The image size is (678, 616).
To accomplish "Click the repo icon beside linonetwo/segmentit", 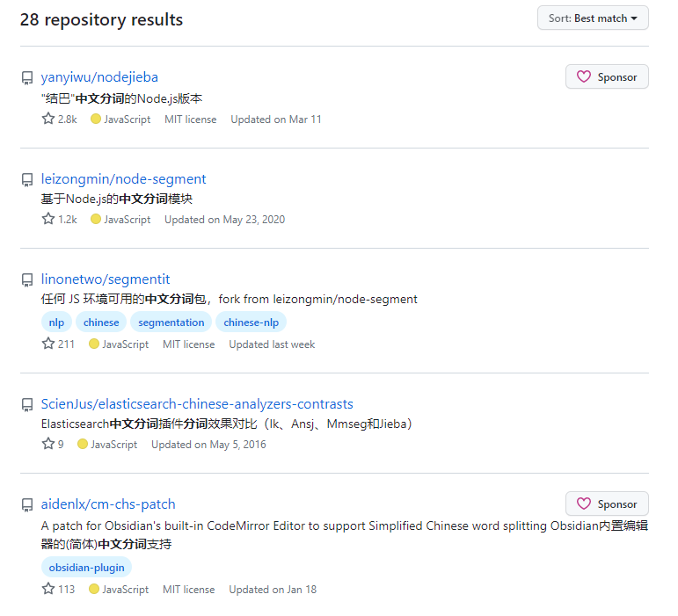I will (x=27, y=280).
